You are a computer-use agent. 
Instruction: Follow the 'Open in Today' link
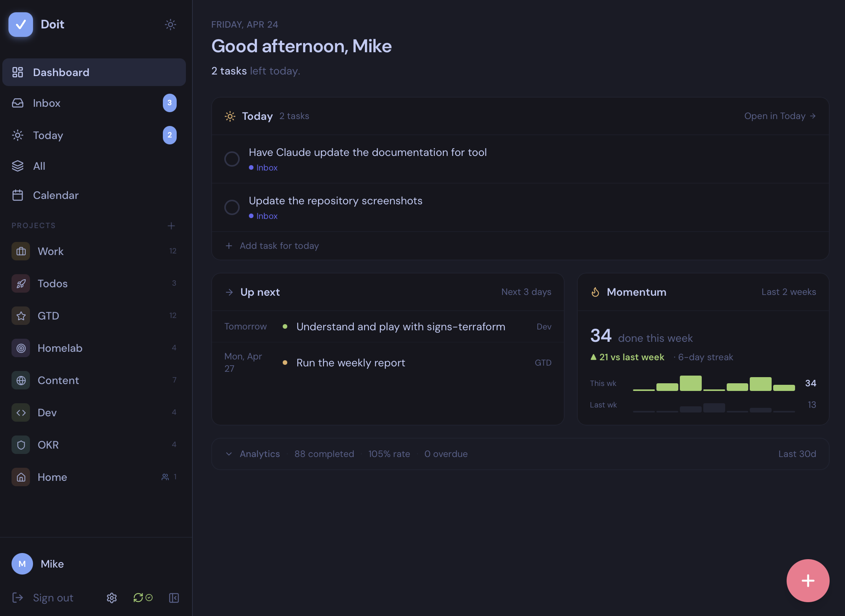[x=780, y=116]
